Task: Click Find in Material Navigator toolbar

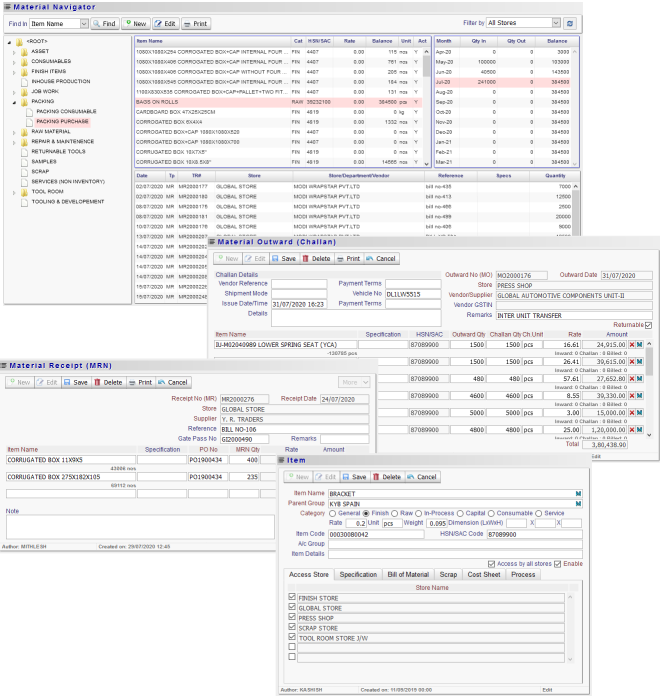Action: [x=104, y=24]
